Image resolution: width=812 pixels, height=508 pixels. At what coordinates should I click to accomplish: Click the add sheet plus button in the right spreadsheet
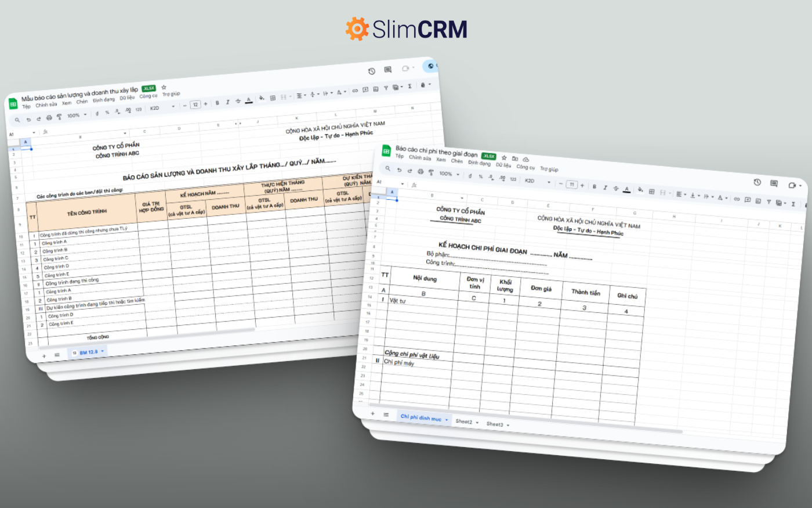(372, 414)
